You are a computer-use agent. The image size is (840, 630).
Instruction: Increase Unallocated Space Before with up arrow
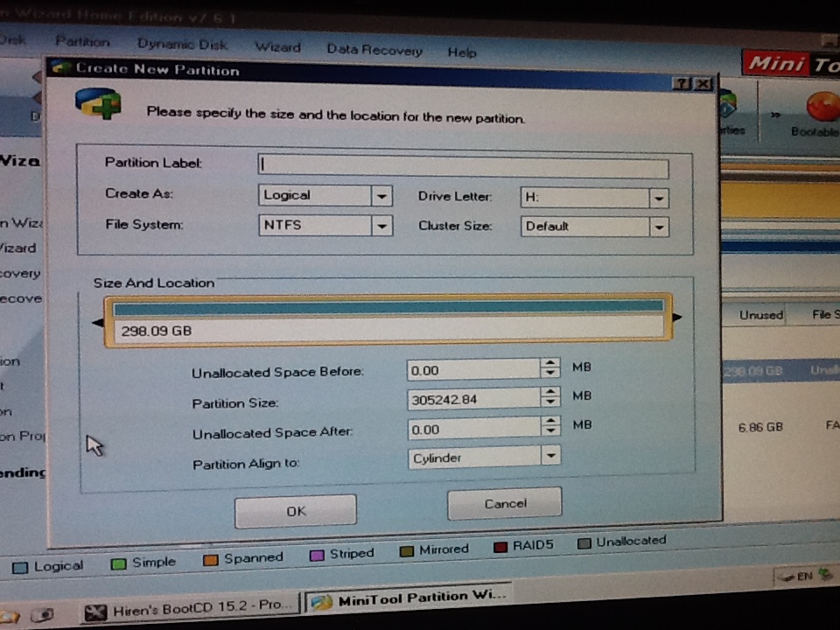click(x=550, y=363)
